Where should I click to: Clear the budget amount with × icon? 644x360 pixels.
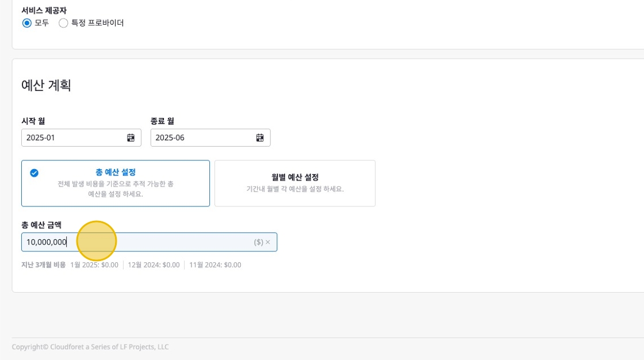coord(268,242)
